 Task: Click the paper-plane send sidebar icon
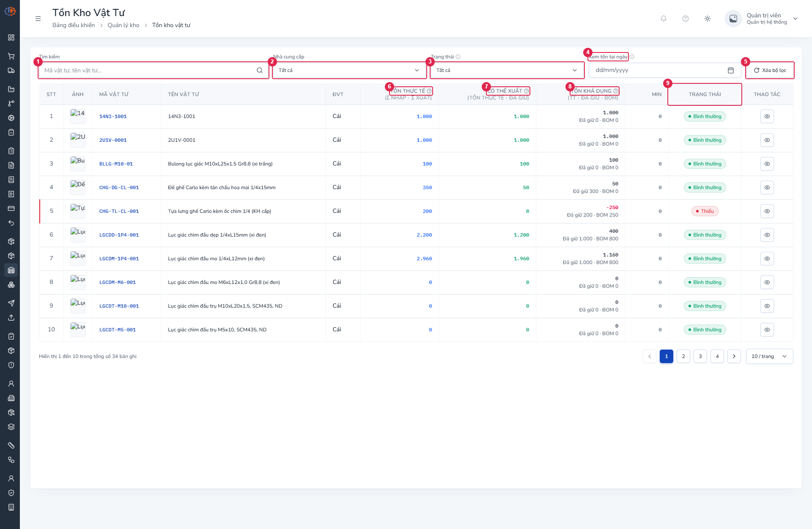click(11, 303)
